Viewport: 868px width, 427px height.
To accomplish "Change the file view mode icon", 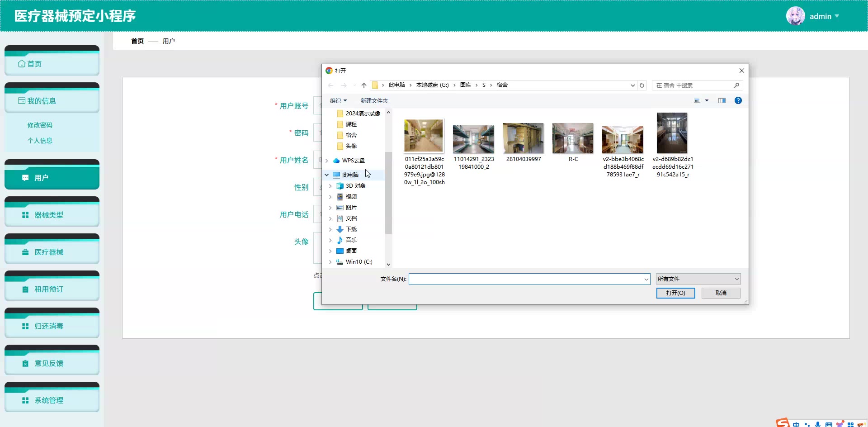I will click(697, 100).
